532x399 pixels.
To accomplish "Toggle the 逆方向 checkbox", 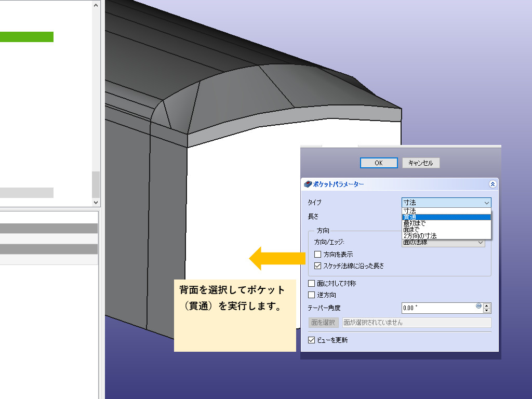I will coord(312,295).
